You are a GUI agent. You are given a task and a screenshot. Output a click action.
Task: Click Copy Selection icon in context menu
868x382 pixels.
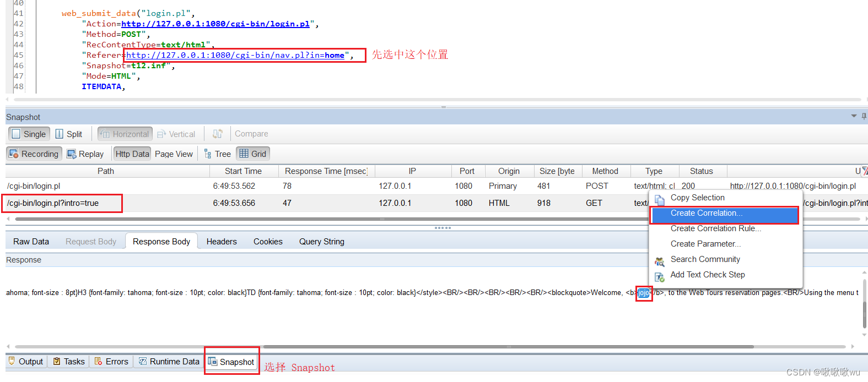tap(659, 199)
